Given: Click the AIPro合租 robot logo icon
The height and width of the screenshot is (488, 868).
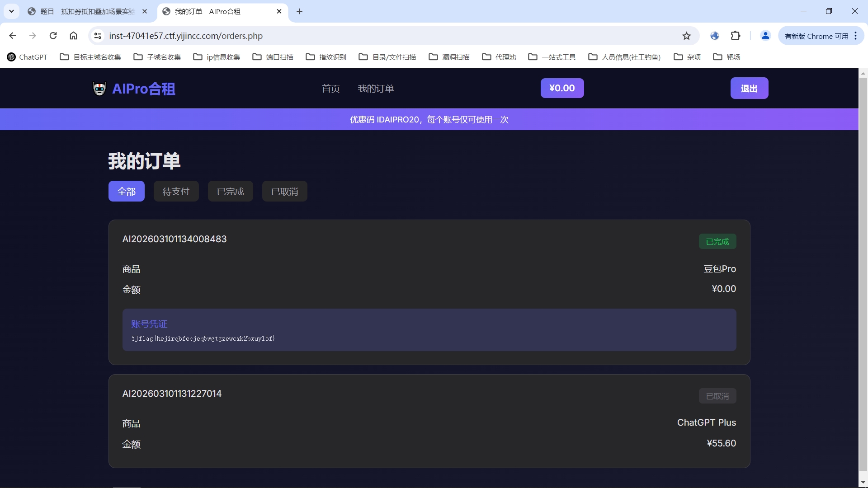Looking at the screenshot, I should 99,89.
